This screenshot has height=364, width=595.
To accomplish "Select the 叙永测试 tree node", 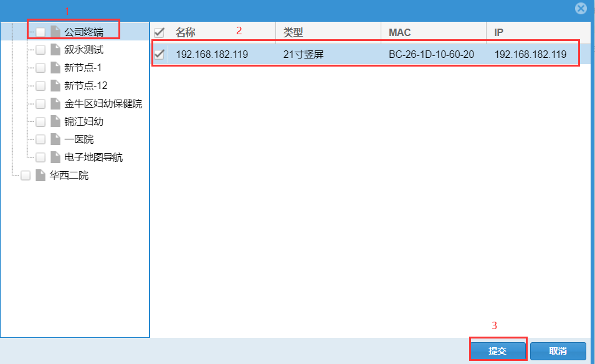I will pos(83,50).
